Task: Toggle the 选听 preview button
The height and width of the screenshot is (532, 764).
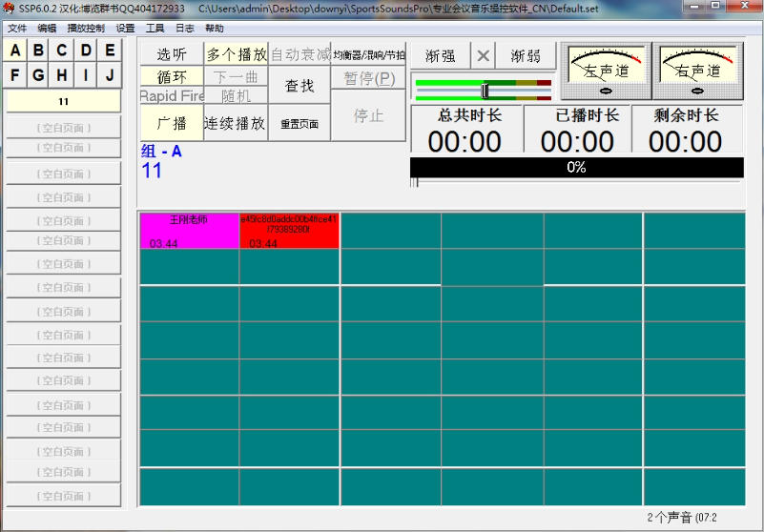Action: tap(172, 54)
